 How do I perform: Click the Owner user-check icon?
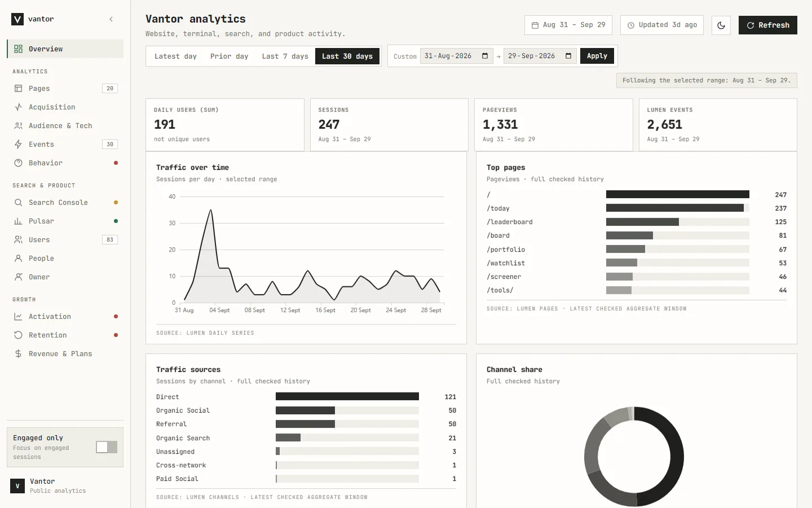[19, 277]
